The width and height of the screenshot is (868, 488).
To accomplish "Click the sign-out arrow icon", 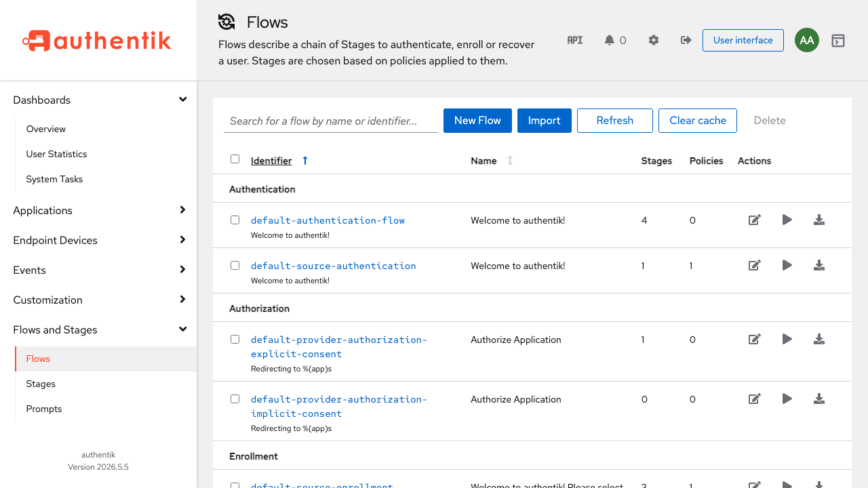I will click(686, 40).
